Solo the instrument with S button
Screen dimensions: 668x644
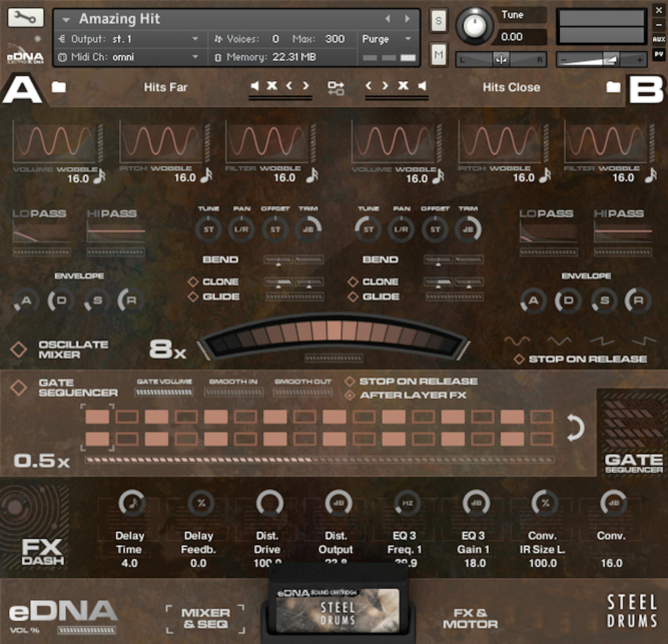(439, 21)
